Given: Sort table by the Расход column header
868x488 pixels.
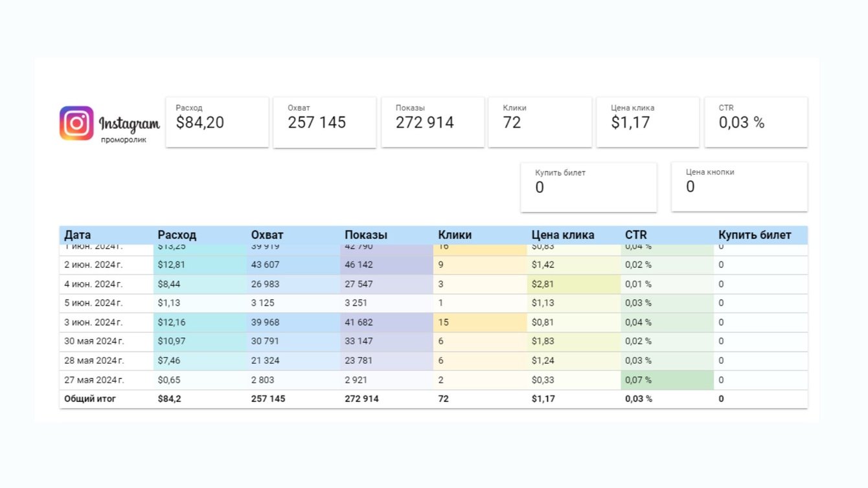Looking at the screenshot, I should pyautogui.click(x=177, y=235).
